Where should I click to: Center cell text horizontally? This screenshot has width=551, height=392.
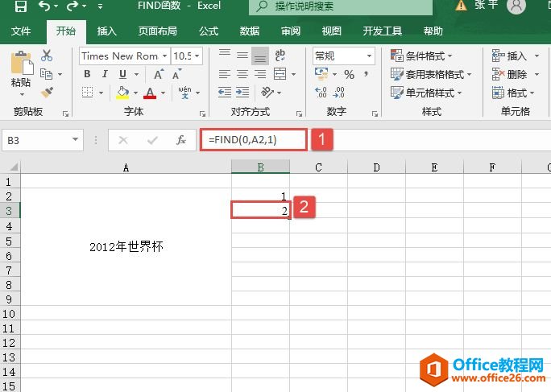[x=242, y=74]
